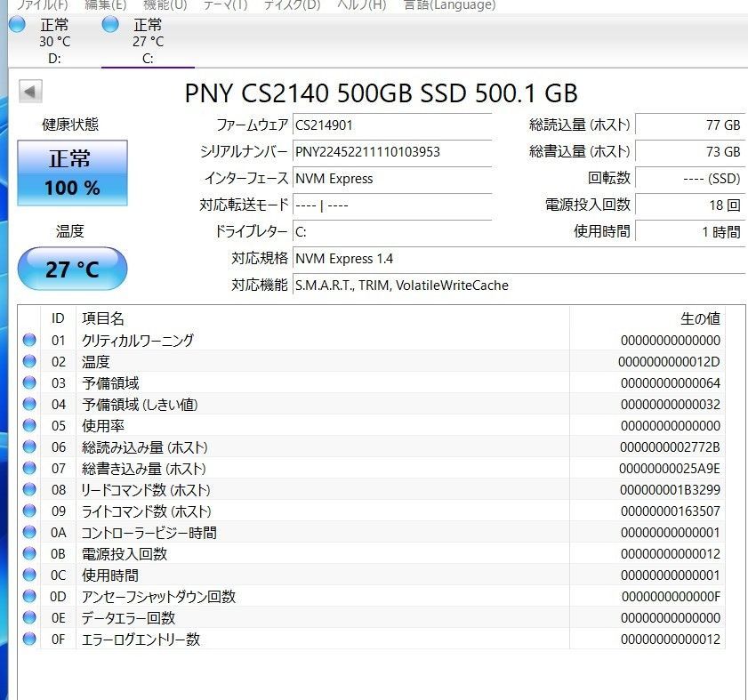Click status orb for 総書き込み量 (ホスト) row
The height and width of the screenshot is (700, 748).
[x=29, y=468]
